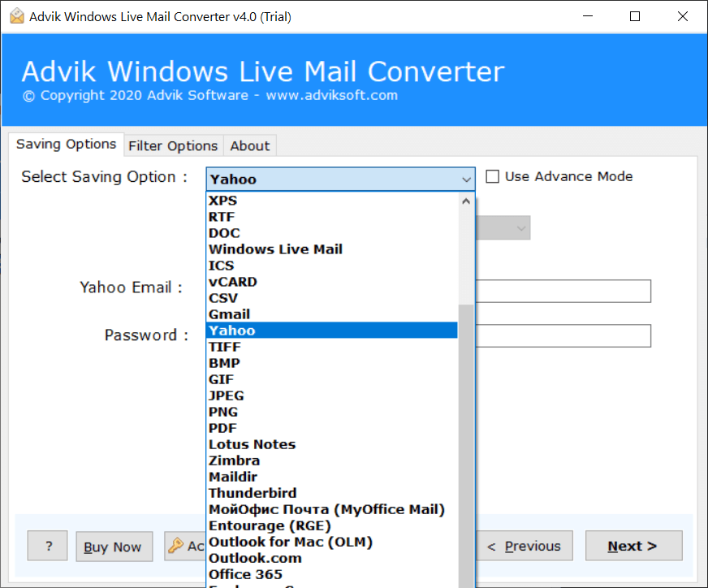Select Office 365 option
Image resolution: width=708 pixels, height=588 pixels.
click(x=332, y=574)
